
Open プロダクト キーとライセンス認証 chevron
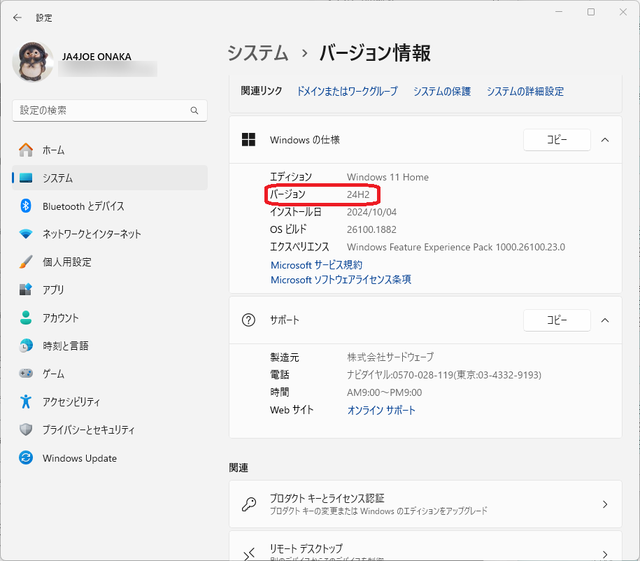click(x=605, y=505)
